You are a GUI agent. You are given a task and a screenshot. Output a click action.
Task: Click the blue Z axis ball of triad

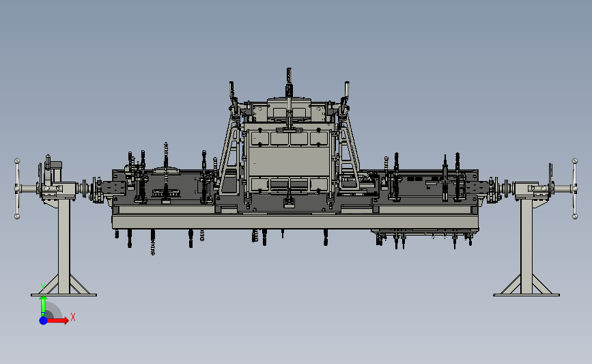[44, 320]
